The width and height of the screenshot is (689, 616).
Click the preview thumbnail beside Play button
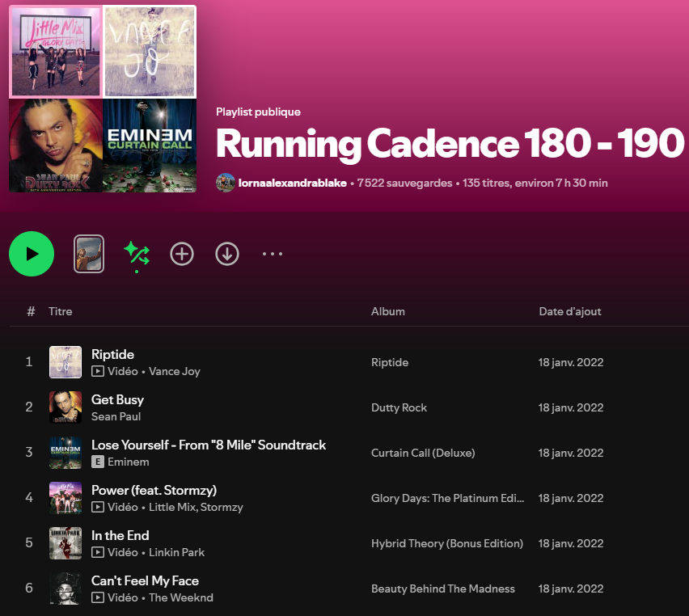(89, 254)
